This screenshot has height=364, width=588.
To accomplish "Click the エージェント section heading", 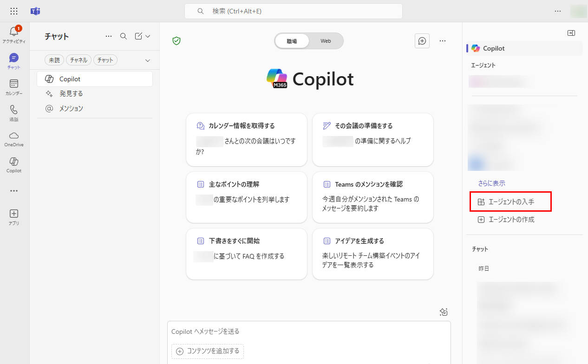I will pyautogui.click(x=483, y=65).
